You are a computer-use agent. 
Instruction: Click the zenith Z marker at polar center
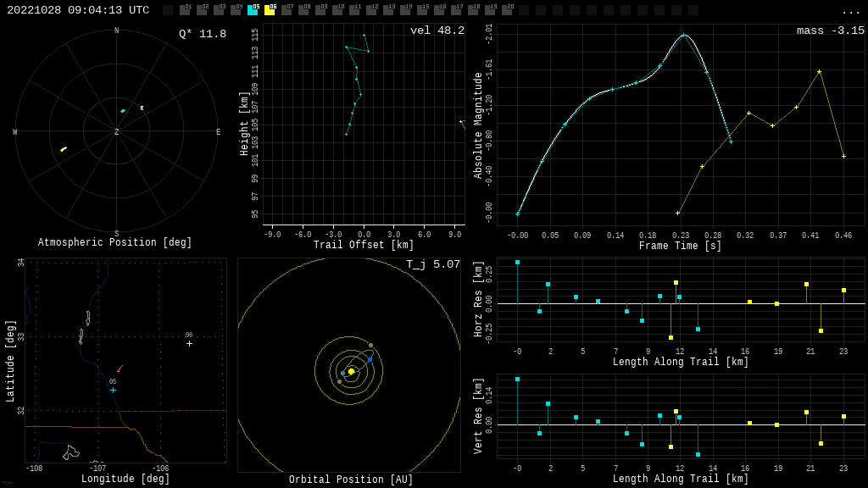pyautogui.click(x=117, y=132)
